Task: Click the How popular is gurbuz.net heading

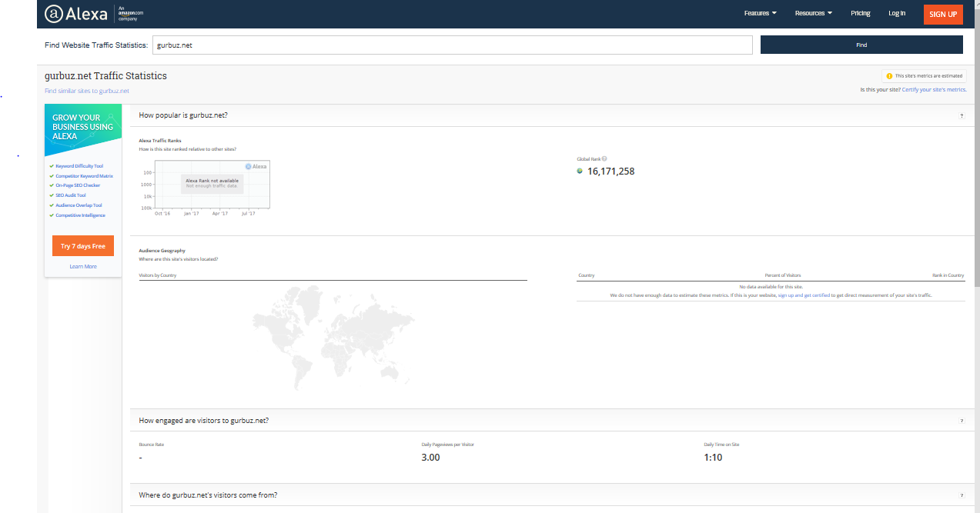Action: (x=183, y=115)
